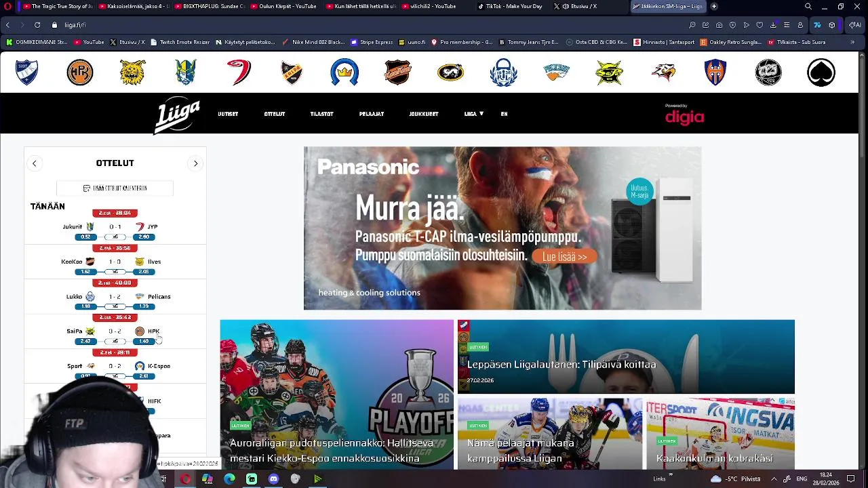868x488 pixels.
Task: Open the JOUKKUEET menu item
Action: 424,114
